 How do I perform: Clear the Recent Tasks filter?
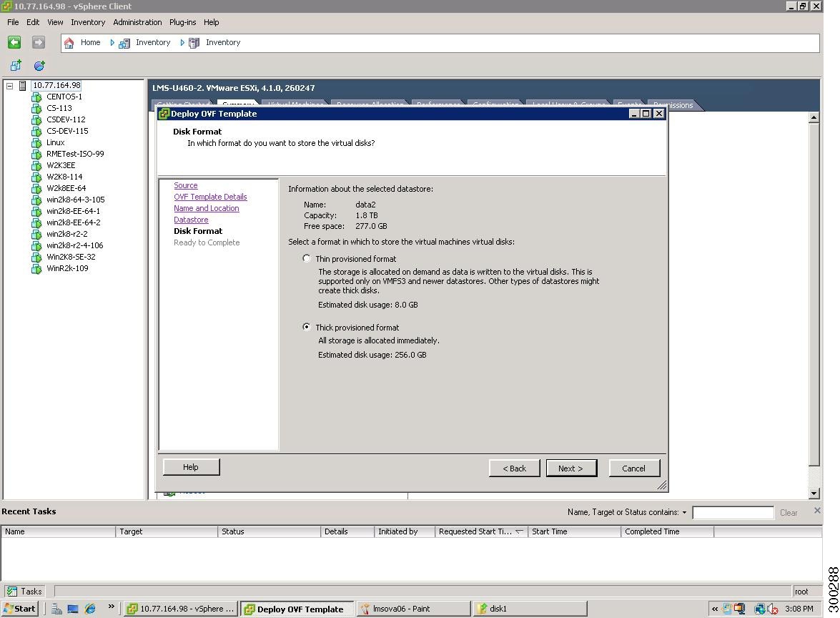pyautogui.click(x=789, y=512)
